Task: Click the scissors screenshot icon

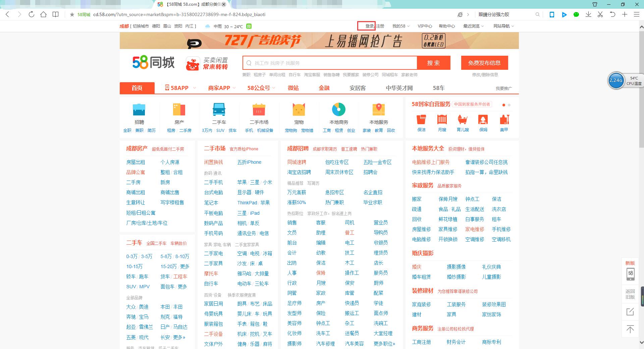Action: click(x=600, y=14)
